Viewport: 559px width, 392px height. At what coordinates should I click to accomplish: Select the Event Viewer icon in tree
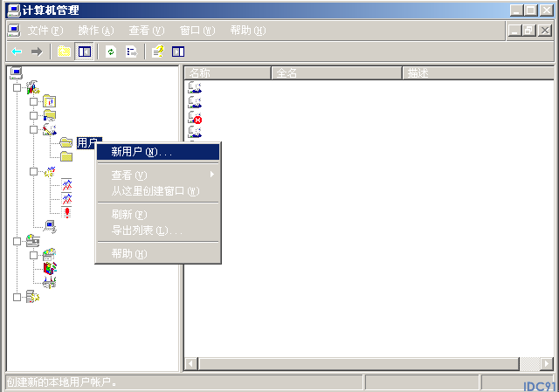[x=50, y=101]
